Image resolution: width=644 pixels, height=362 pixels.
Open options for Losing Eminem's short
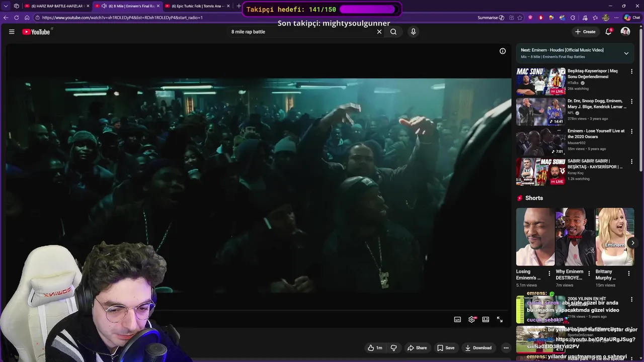pyautogui.click(x=549, y=274)
